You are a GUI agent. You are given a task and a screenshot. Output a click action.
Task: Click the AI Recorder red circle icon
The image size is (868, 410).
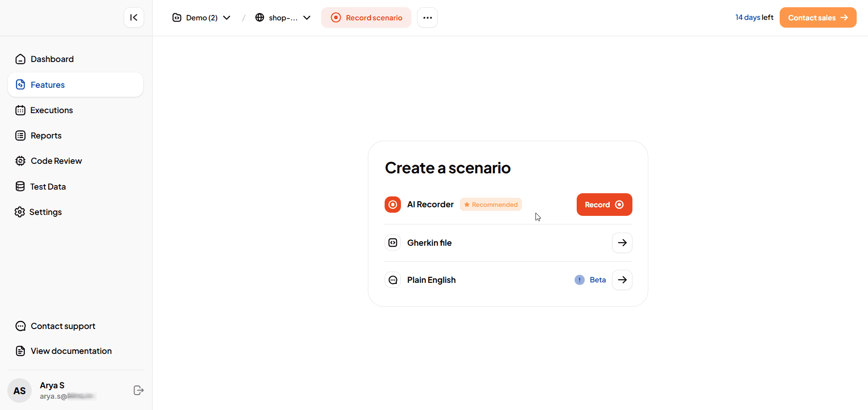(393, 205)
